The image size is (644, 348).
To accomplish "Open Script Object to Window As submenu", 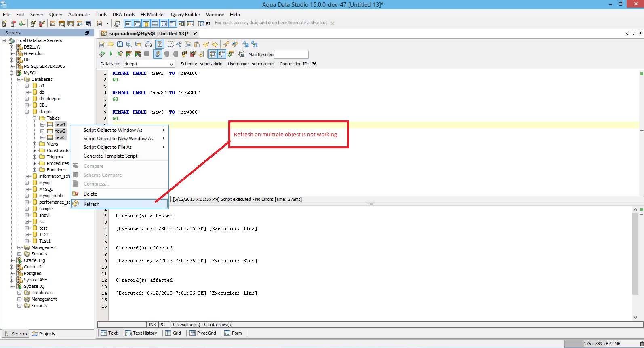I will [x=119, y=130].
